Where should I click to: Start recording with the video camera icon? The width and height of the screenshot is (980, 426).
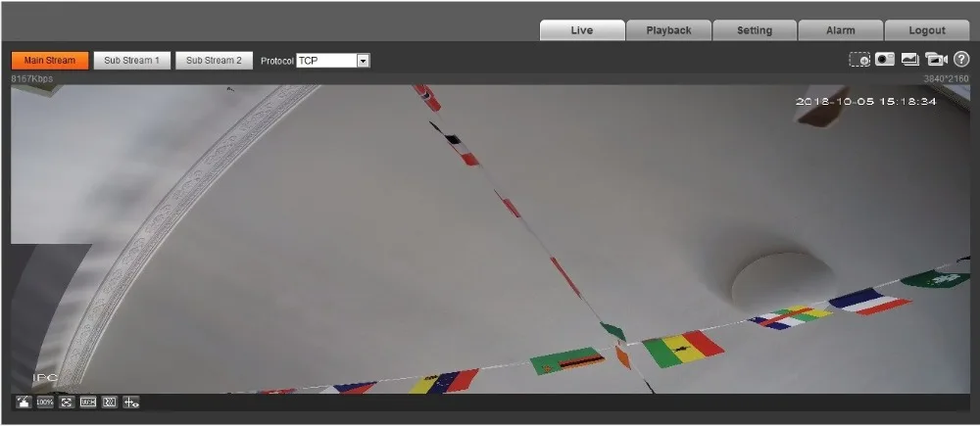tap(936, 60)
